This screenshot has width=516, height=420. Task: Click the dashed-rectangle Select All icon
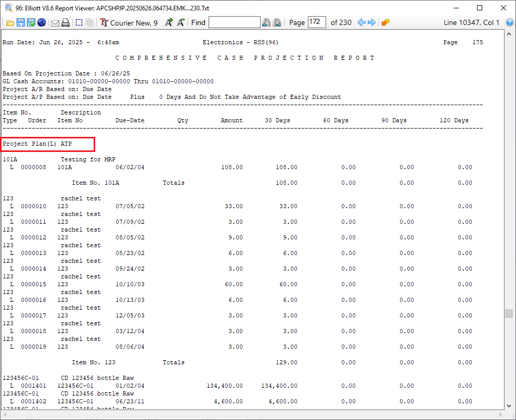click(79, 23)
